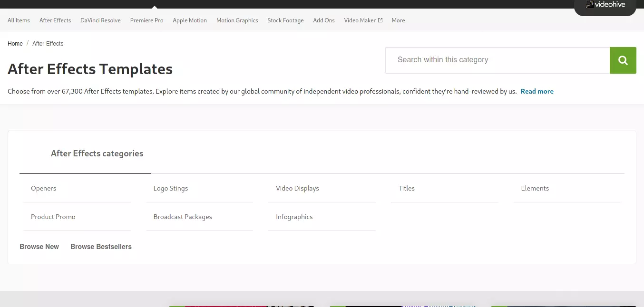
Task: Choose Apple Motion from the navigation bar
Action: pyautogui.click(x=190, y=20)
